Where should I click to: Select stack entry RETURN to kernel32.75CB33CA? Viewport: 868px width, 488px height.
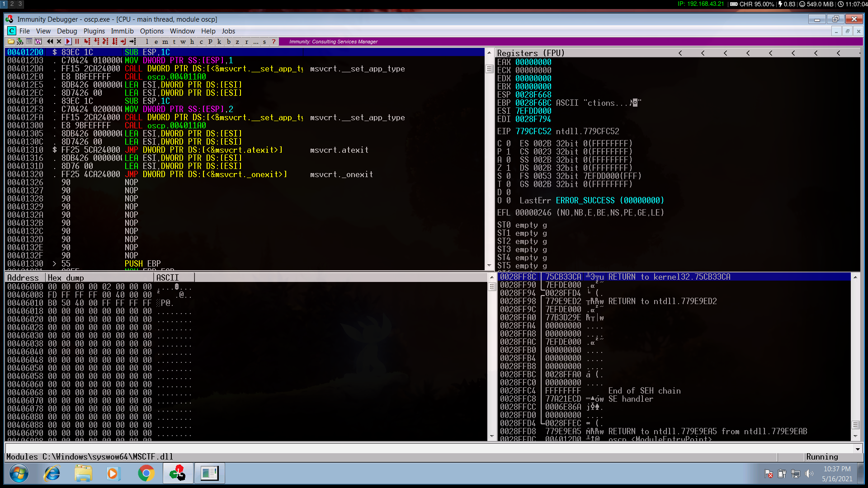tap(674, 277)
